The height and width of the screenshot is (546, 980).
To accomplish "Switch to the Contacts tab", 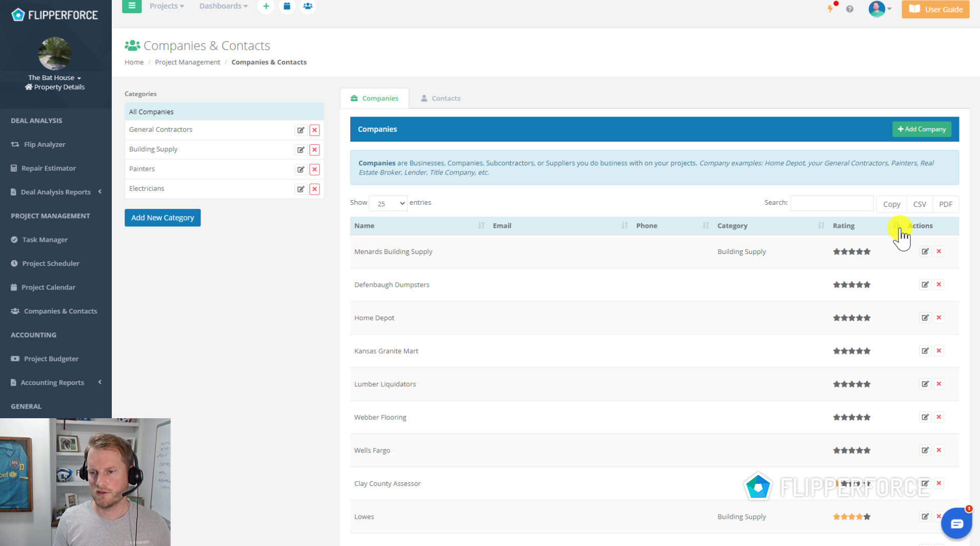I will pyautogui.click(x=441, y=99).
